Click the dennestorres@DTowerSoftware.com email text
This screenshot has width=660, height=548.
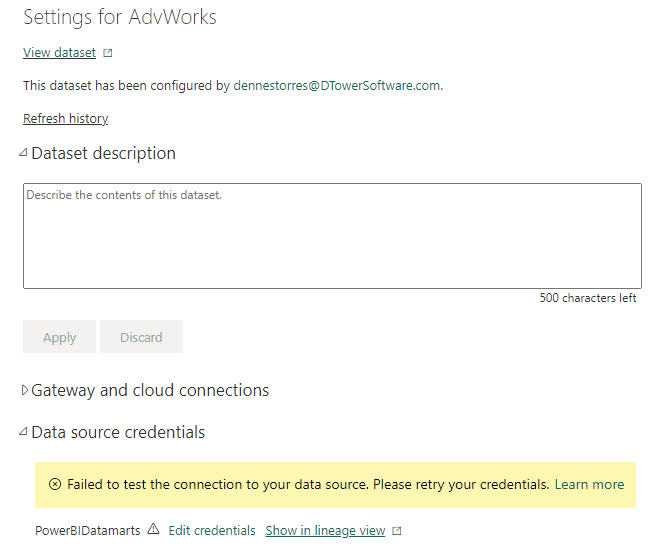pos(336,85)
